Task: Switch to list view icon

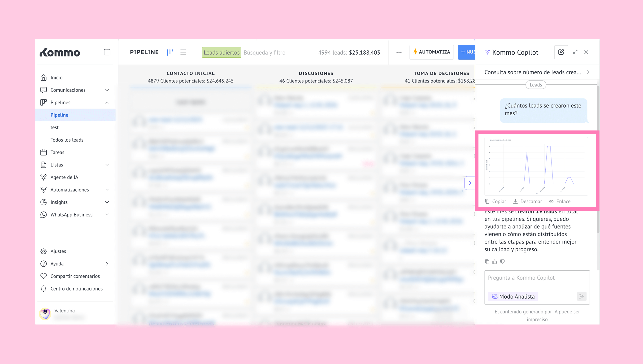Action: (183, 52)
